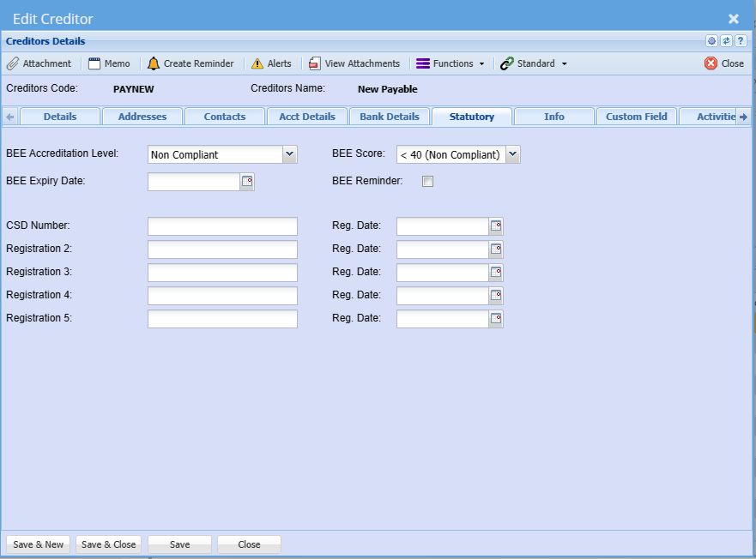
Task: Open the Alerts warning icon
Action: pyautogui.click(x=257, y=63)
